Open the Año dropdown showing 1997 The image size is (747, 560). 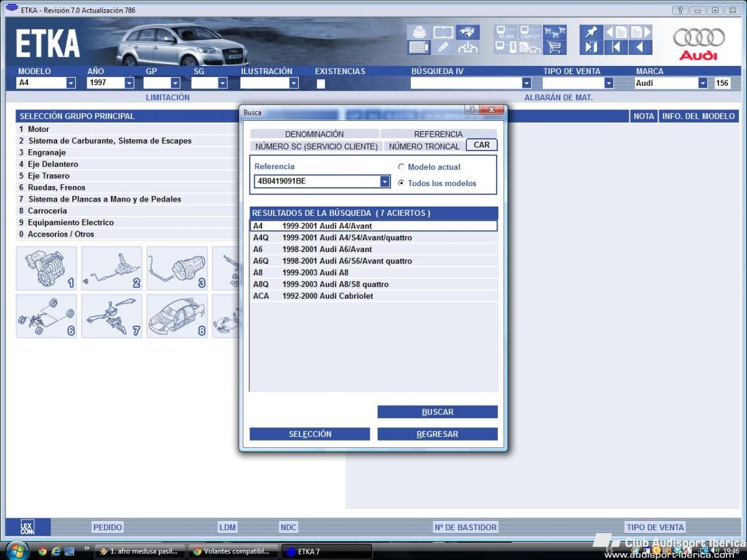coord(129,83)
